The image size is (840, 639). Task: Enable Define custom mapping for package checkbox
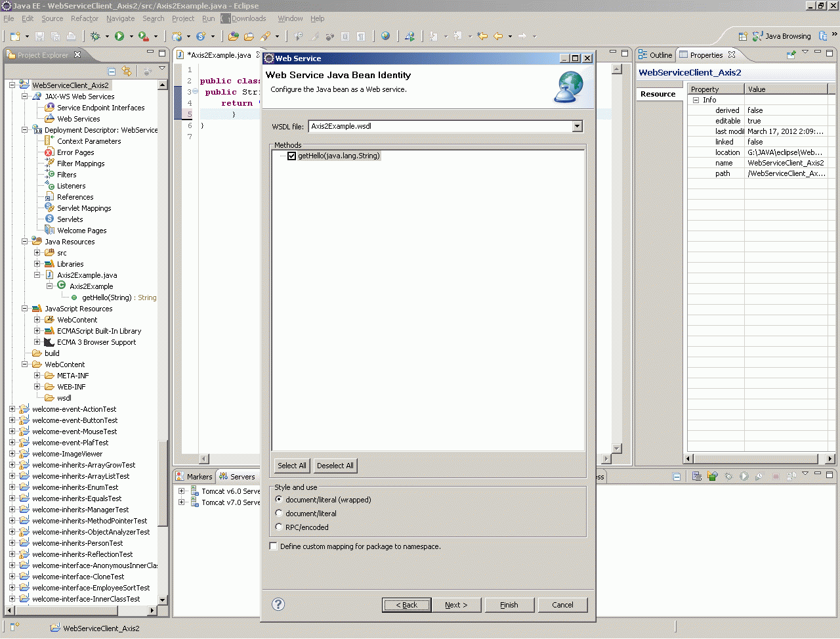[x=274, y=546]
